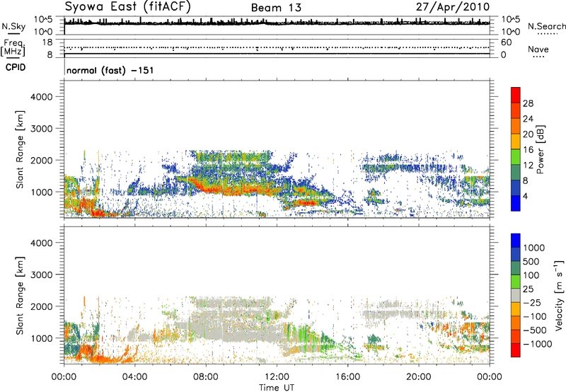
Task: Click the '4' tick on power colorbar
Action: pos(525,196)
